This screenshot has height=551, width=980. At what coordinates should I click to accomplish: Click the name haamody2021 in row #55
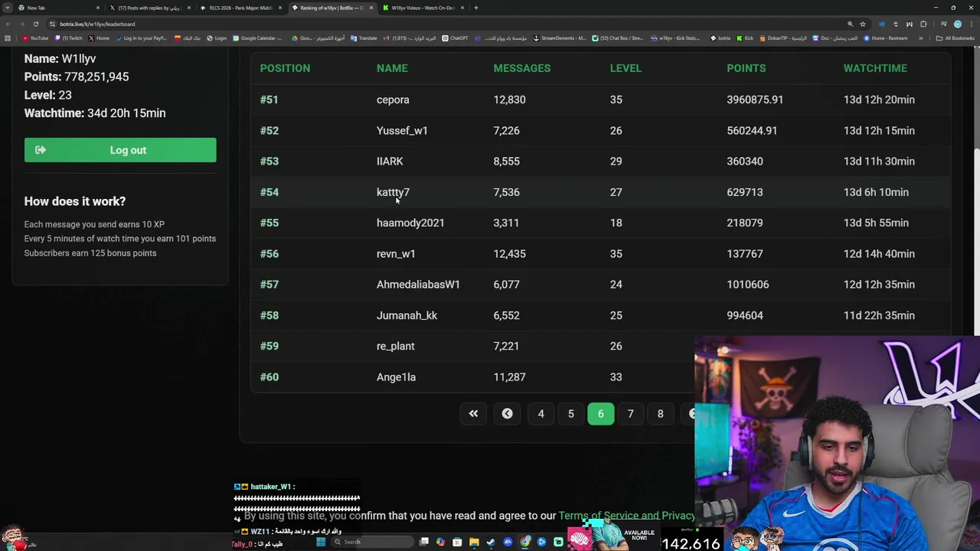[410, 223]
